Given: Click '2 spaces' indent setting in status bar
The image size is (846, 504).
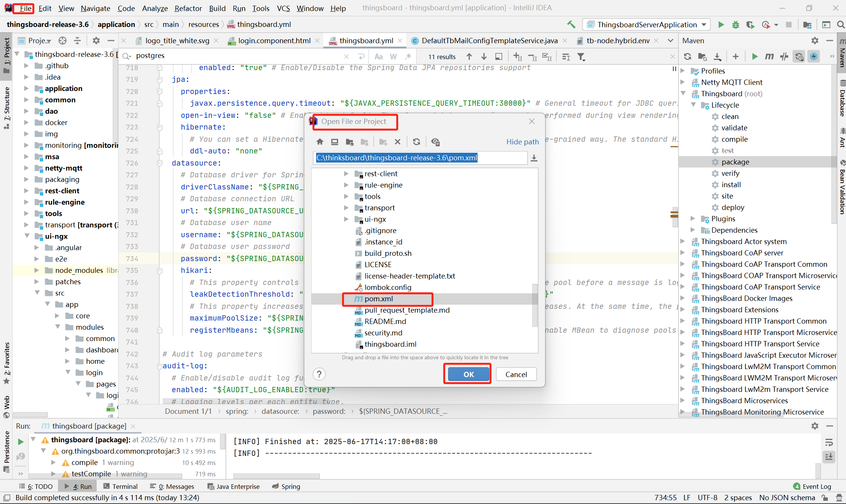Looking at the screenshot, I should 738,498.
